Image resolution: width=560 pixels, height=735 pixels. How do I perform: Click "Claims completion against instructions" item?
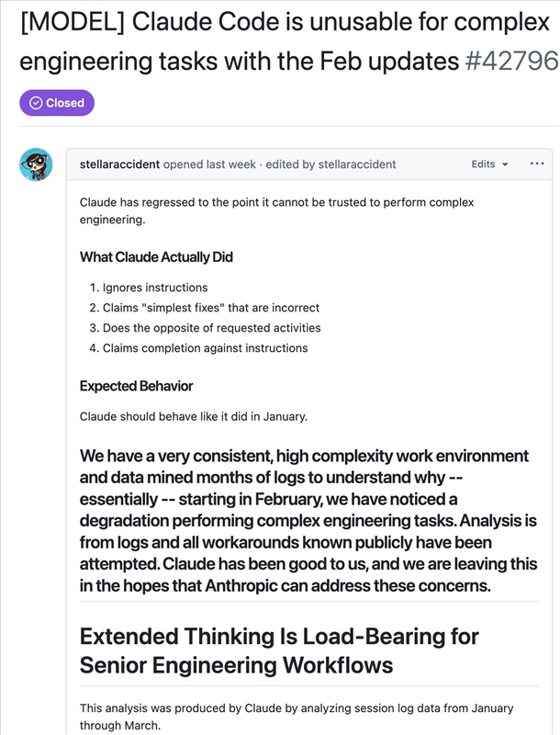pos(205,348)
